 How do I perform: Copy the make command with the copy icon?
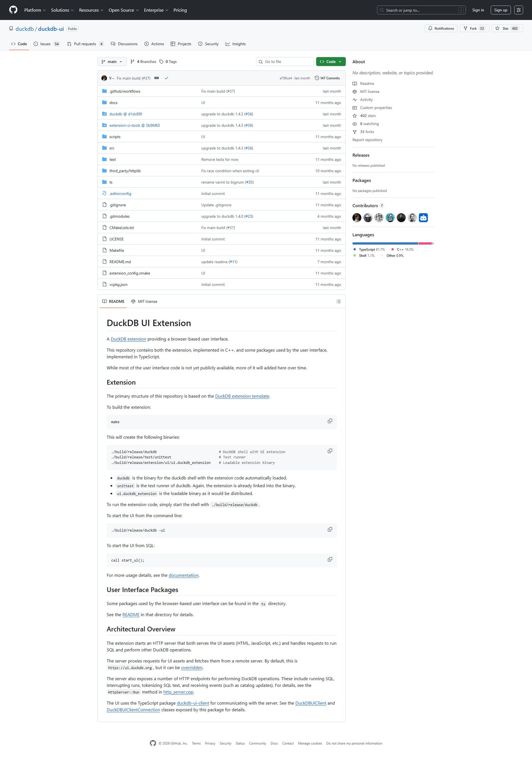point(330,421)
